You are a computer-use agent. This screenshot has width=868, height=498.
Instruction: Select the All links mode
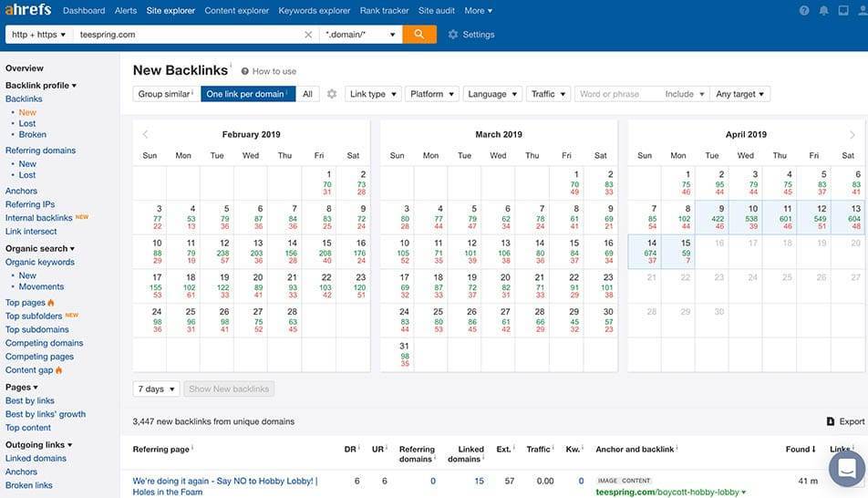[x=307, y=94]
